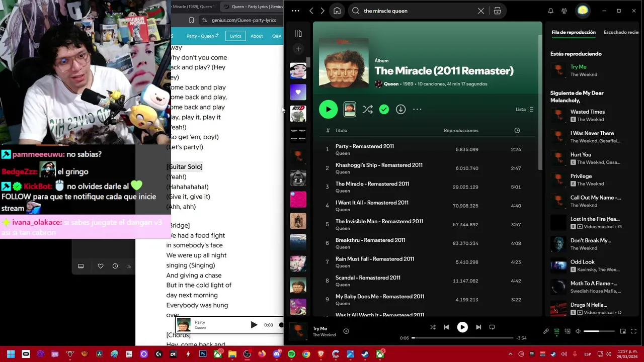
Task: Toggle the queue panel icon
Action: pyautogui.click(x=557, y=331)
